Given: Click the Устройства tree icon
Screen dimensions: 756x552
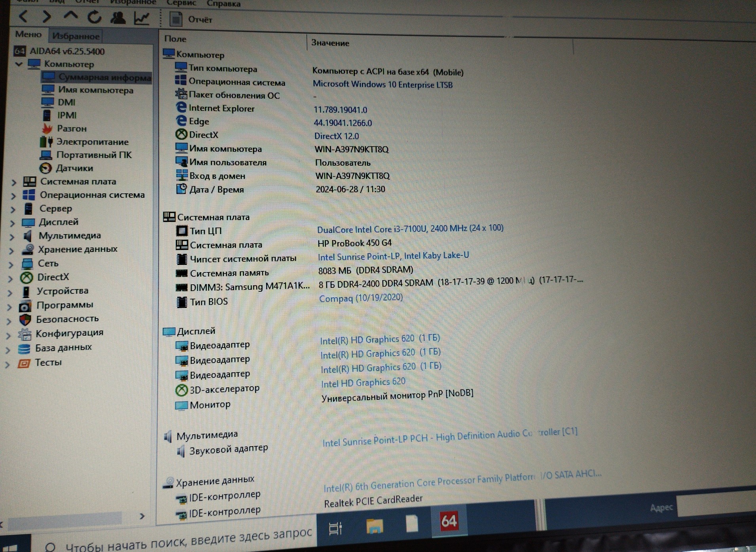Looking at the screenshot, I should coord(26,292).
